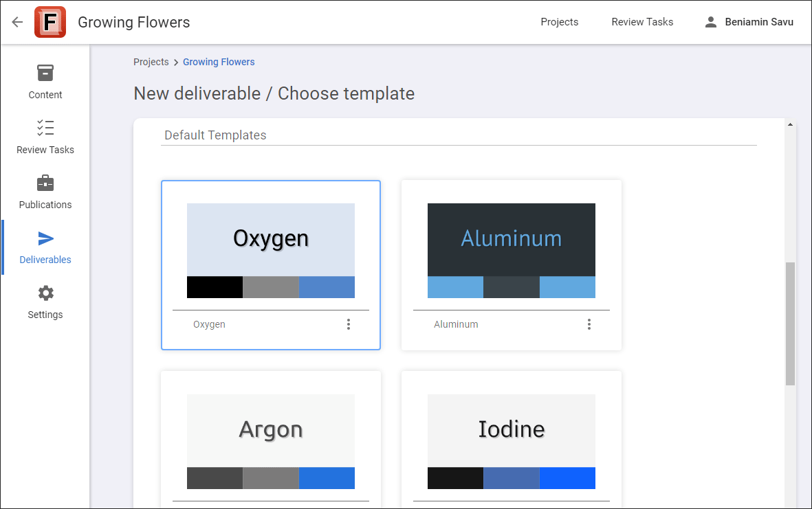
Task: Click the Publications label in sidebar
Action: pos(45,205)
